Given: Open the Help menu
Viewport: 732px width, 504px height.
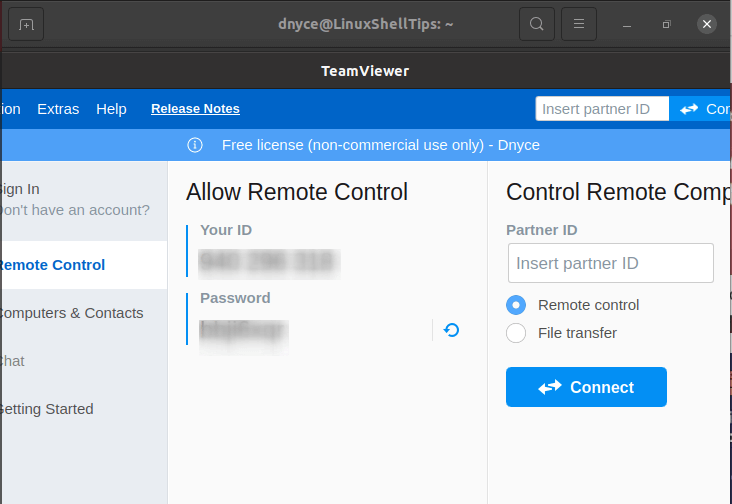Looking at the screenshot, I should pyautogui.click(x=111, y=109).
